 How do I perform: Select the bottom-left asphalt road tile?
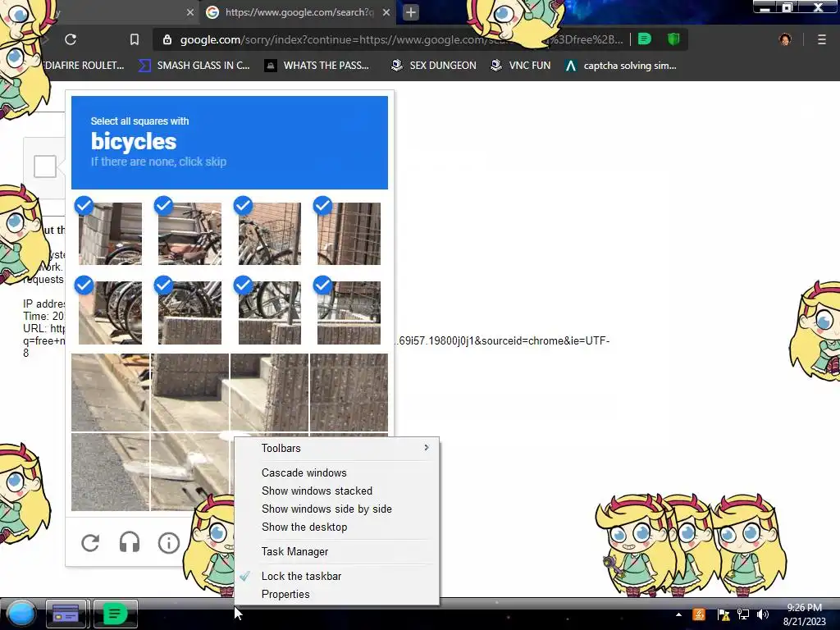click(111, 472)
